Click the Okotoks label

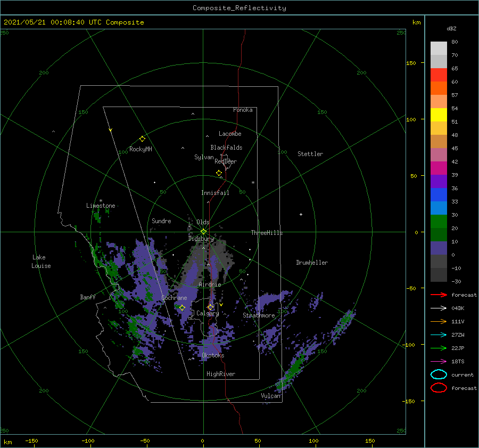213,355
